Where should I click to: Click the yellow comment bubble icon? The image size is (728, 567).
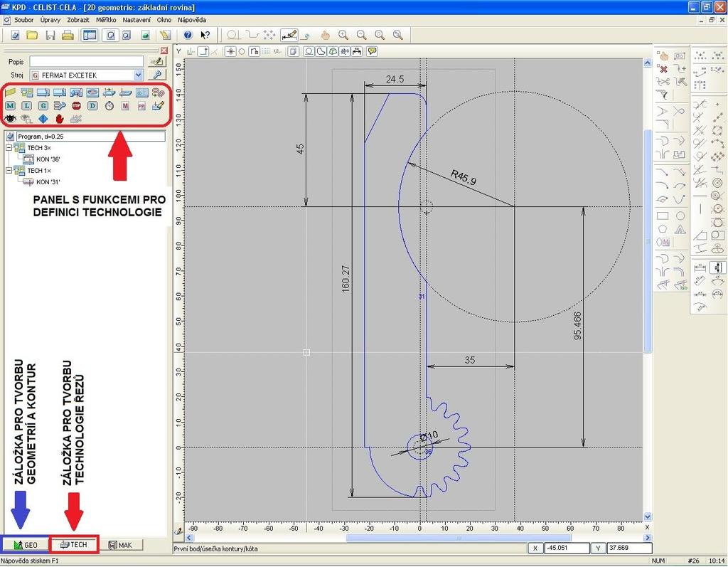pos(372,52)
